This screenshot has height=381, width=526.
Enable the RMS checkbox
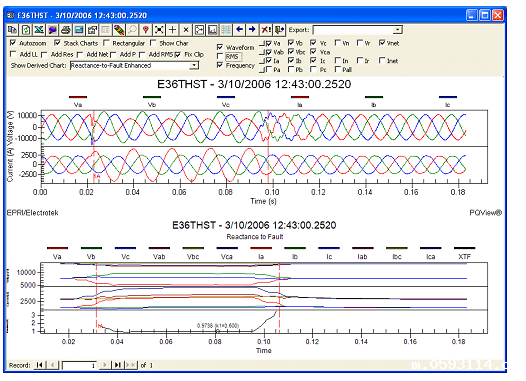(x=220, y=56)
